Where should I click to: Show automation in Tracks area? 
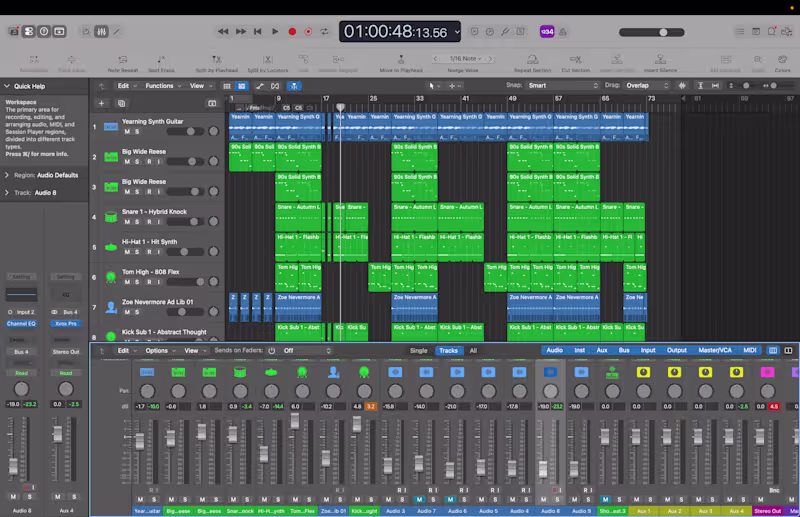click(260, 86)
